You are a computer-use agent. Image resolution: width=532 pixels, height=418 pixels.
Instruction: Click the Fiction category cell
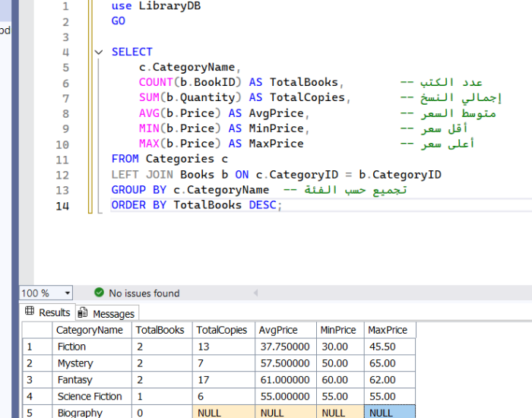[x=72, y=347]
